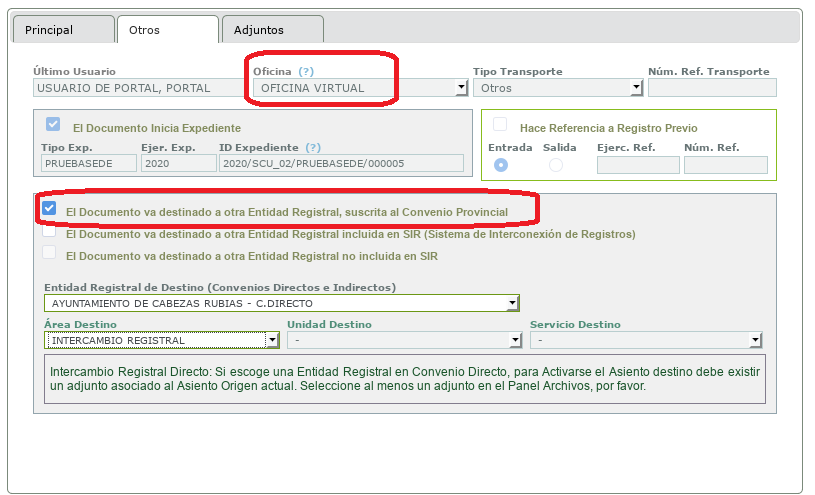Screen dimensions: 815x495
Task: Open the Adjuntos tab
Action: tap(273, 30)
